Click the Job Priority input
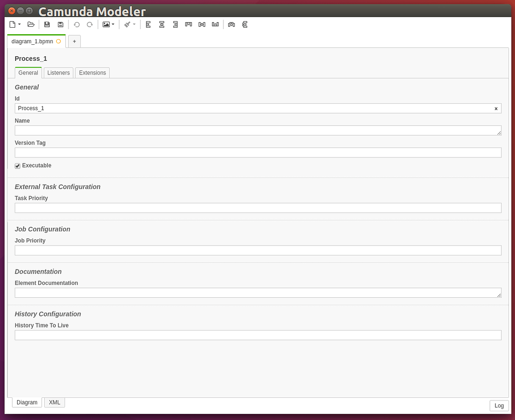Screen dimensions: 515x420 [x=258, y=250]
